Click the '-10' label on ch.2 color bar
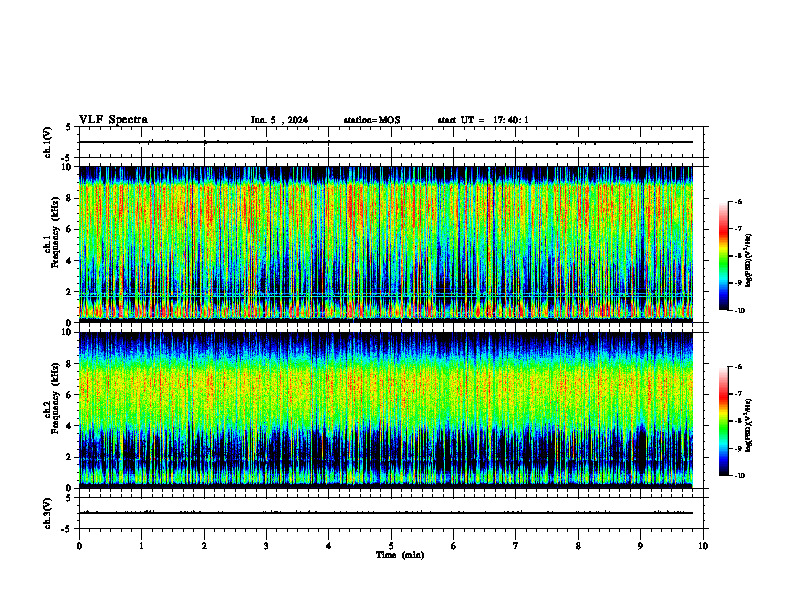Screen dimensions: 792x612 (739, 476)
